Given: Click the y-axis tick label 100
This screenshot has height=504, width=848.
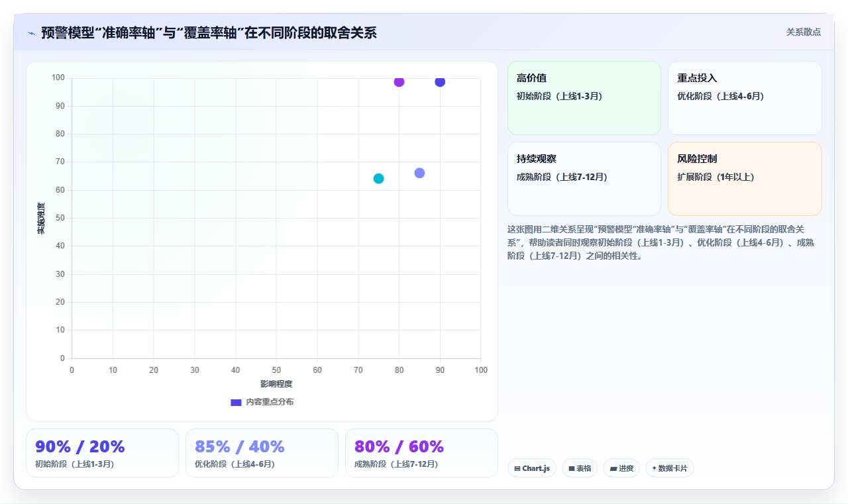Looking at the screenshot, I should coord(58,77).
